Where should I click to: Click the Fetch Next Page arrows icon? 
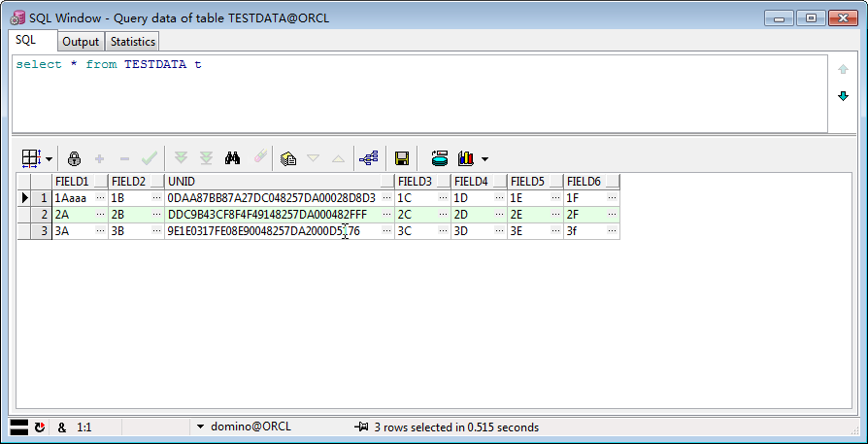[x=181, y=158]
